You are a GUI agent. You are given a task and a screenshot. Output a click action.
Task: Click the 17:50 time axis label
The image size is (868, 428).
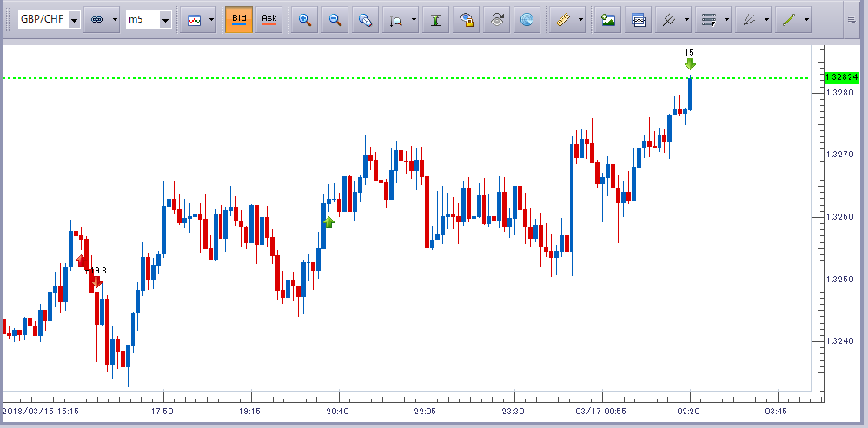pyautogui.click(x=162, y=412)
